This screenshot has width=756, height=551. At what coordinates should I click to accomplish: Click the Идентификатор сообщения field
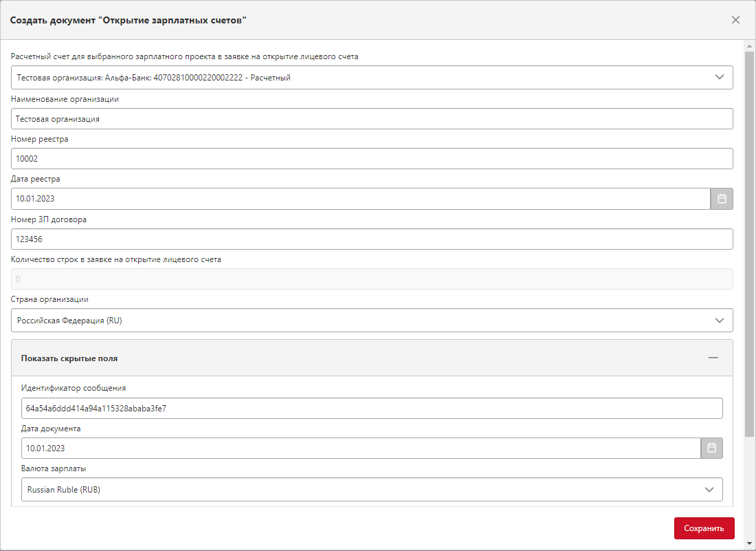(x=372, y=408)
